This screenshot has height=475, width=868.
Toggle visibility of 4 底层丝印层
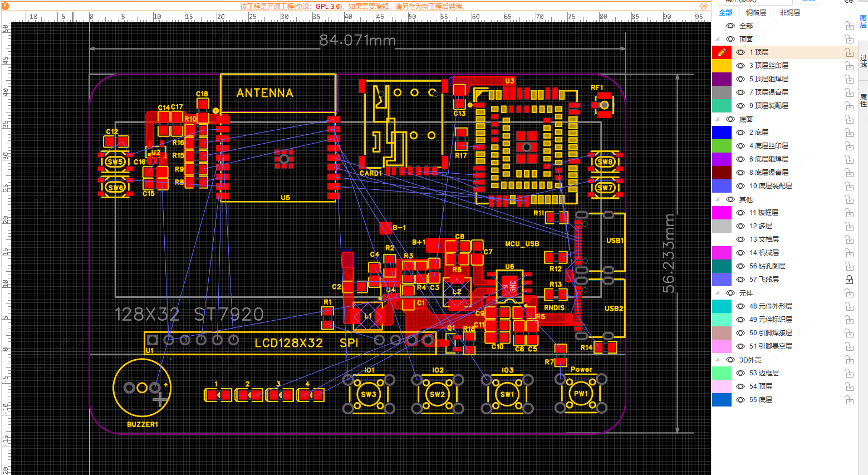point(741,146)
